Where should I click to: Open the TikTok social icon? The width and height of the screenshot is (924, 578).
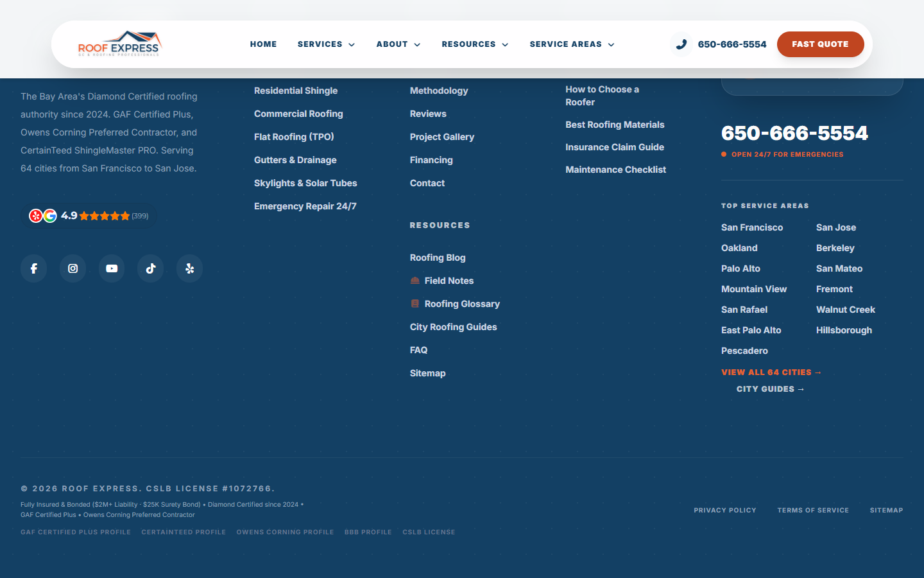(x=151, y=268)
